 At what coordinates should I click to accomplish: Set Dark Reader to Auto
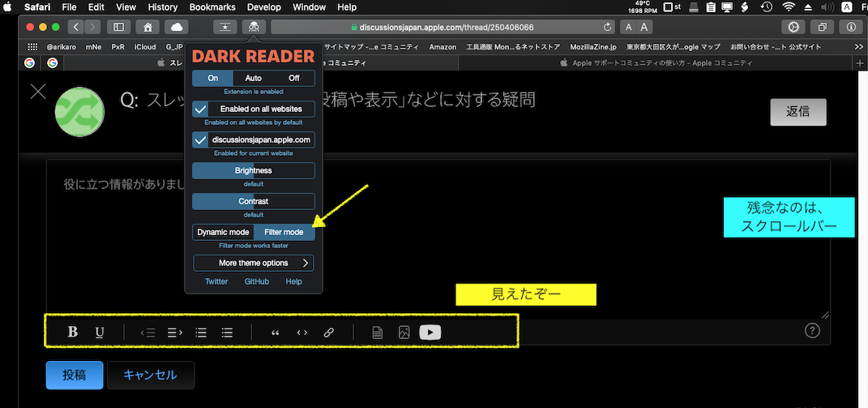tap(254, 78)
